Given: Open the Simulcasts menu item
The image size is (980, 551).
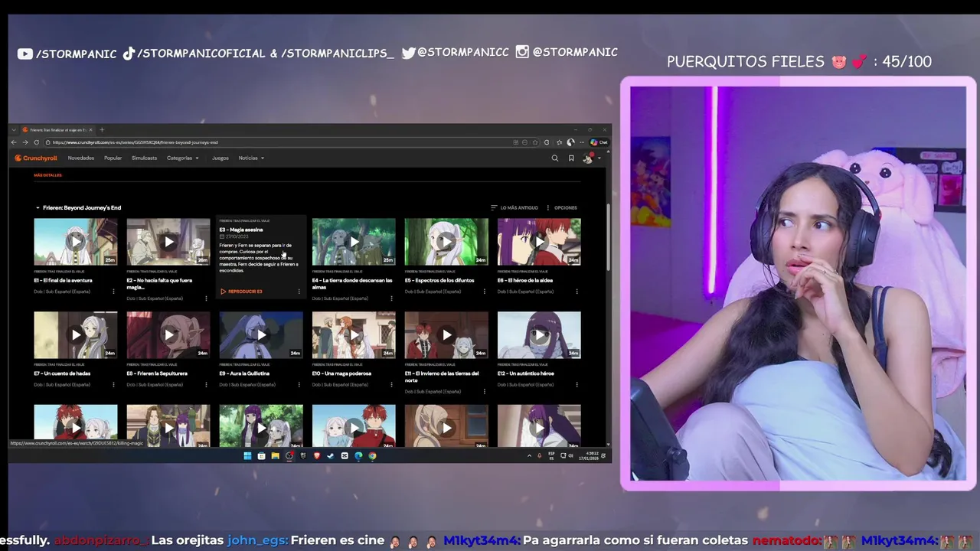Looking at the screenshot, I should pyautogui.click(x=144, y=158).
